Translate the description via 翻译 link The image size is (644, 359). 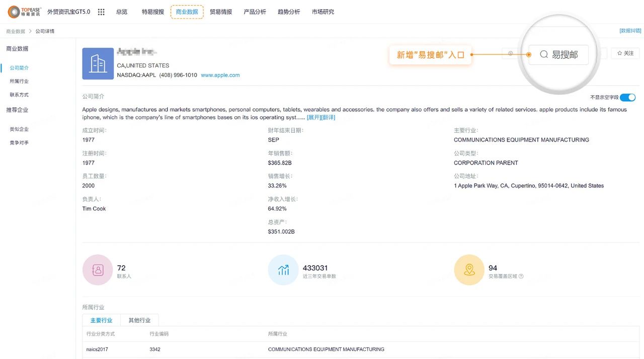[328, 117]
